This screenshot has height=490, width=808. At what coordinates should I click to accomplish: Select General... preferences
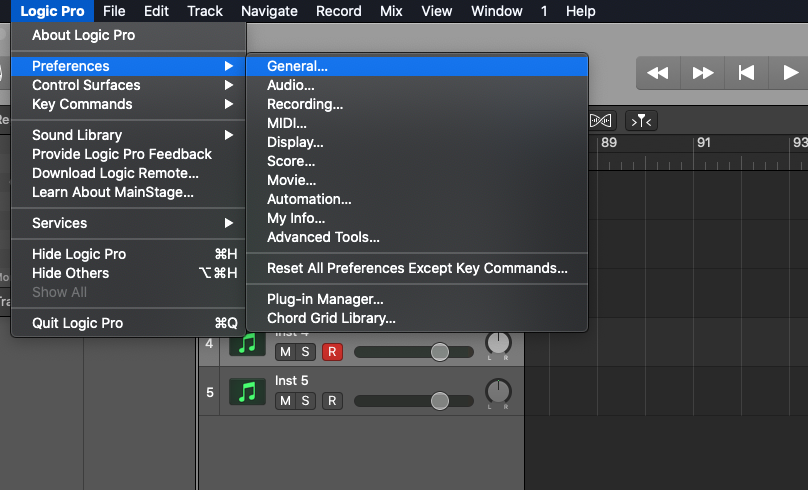coord(417,66)
